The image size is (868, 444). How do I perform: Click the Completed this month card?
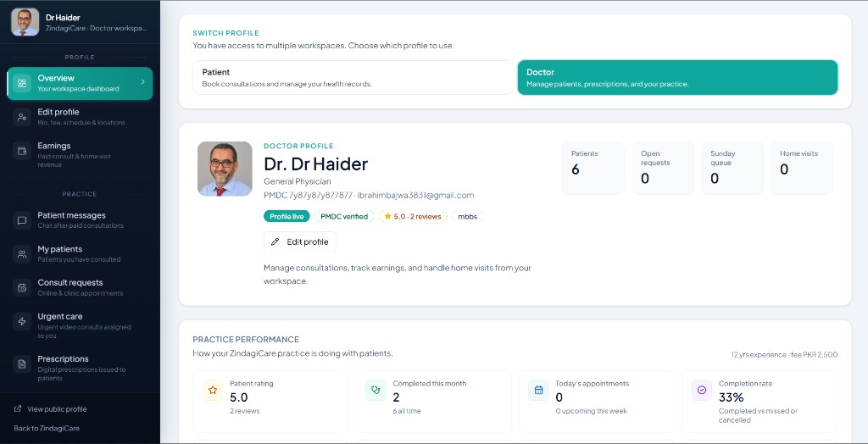(x=433, y=402)
